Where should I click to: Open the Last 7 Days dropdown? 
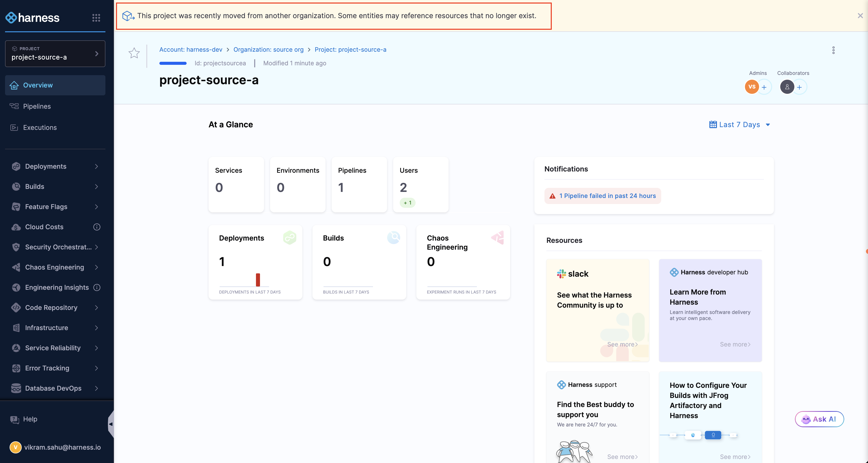(x=739, y=125)
